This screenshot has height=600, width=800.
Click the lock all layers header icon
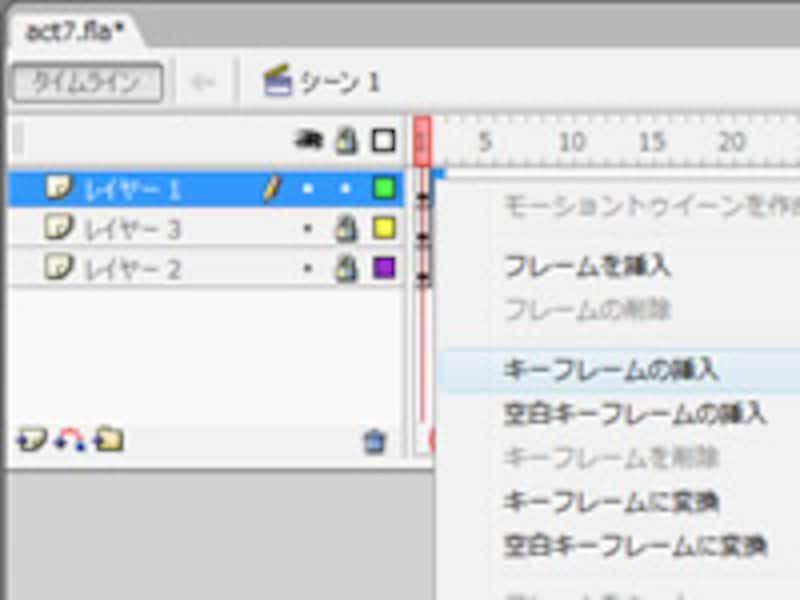point(346,141)
